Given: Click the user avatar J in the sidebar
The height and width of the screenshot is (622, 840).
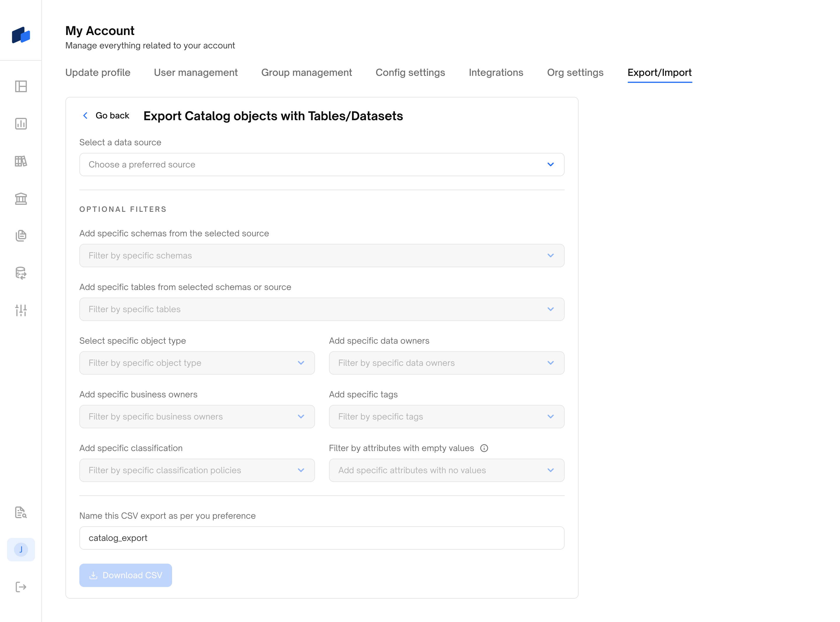Looking at the screenshot, I should pyautogui.click(x=21, y=549).
